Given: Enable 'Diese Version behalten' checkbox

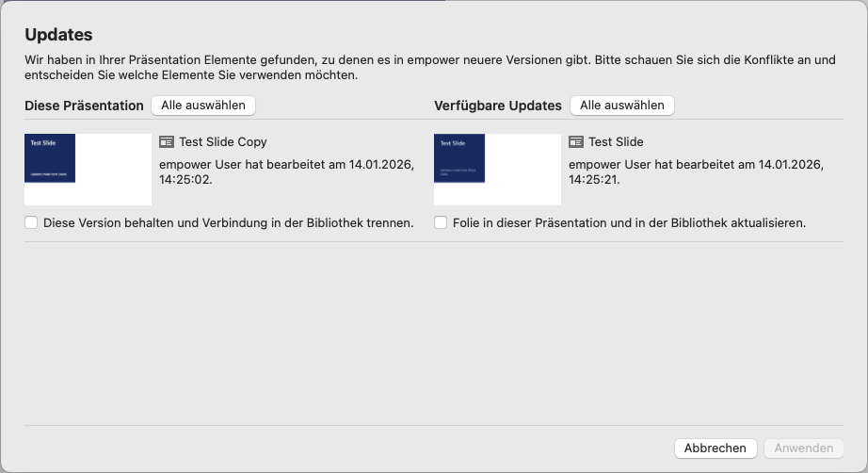Looking at the screenshot, I should 31,222.
